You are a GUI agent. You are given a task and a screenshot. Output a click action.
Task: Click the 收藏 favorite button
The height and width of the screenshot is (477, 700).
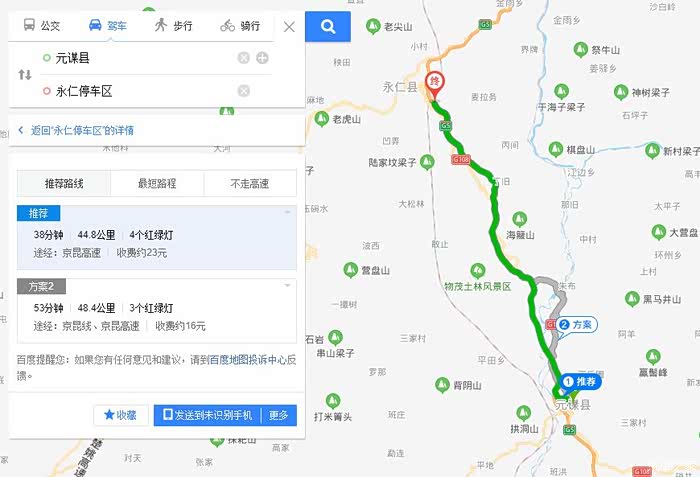(121, 415)
